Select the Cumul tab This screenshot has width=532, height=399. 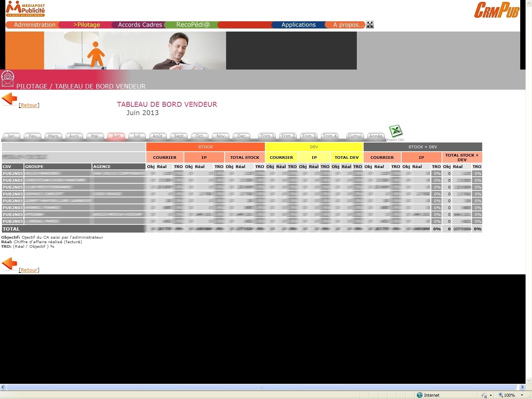click(x=355, y=136)
